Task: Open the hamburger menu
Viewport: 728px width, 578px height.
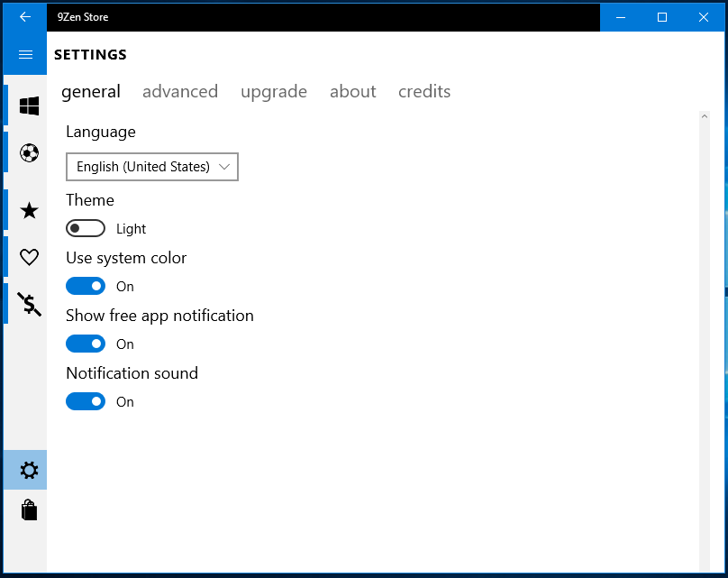Action: tap(25, 55)
